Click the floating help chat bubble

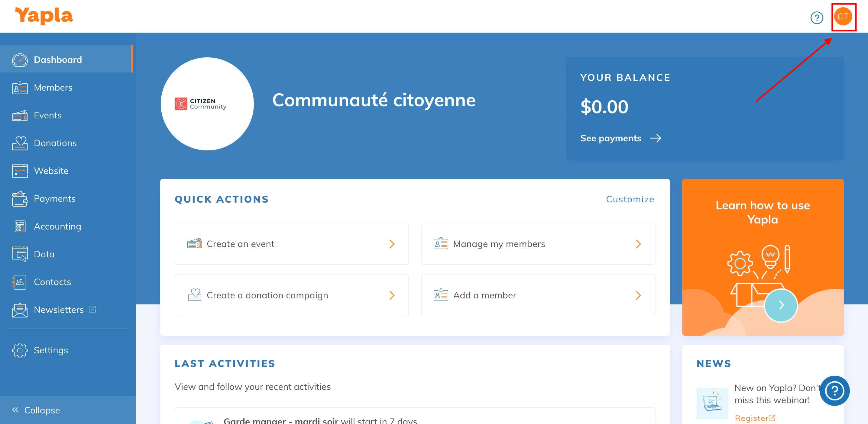tap(834, 391)
